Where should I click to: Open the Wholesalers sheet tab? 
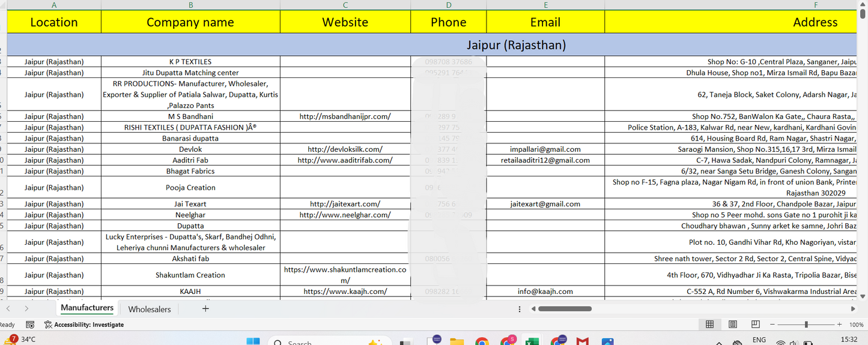(150, 309)
